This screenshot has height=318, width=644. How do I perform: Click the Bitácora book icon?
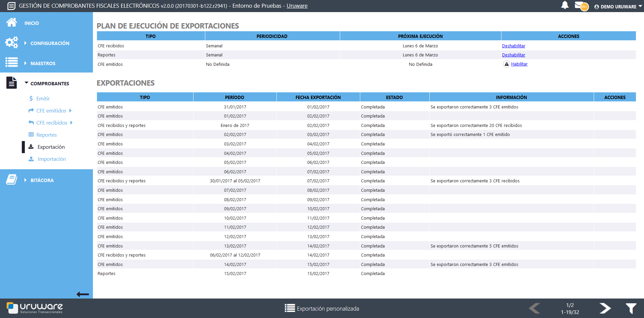[x=11, y=180]
